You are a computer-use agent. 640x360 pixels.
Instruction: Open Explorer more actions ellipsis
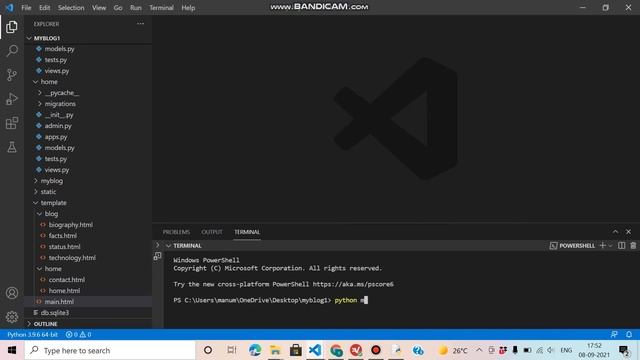[140, 24]
